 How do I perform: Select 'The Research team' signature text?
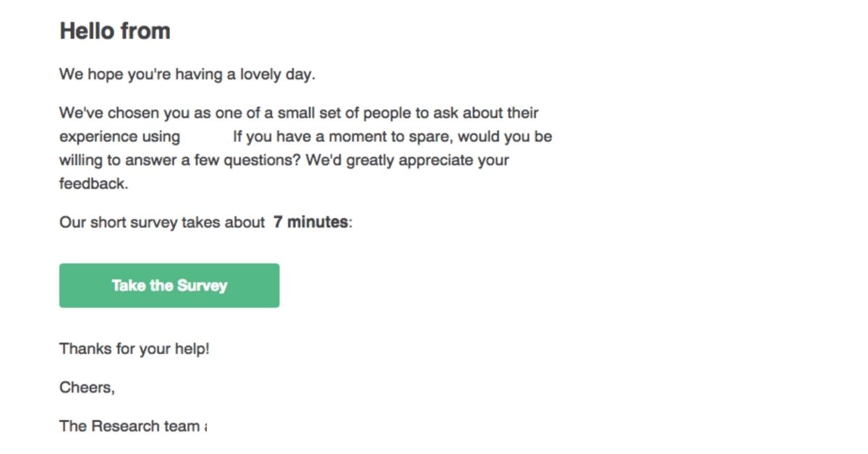(x=131, y=426)
